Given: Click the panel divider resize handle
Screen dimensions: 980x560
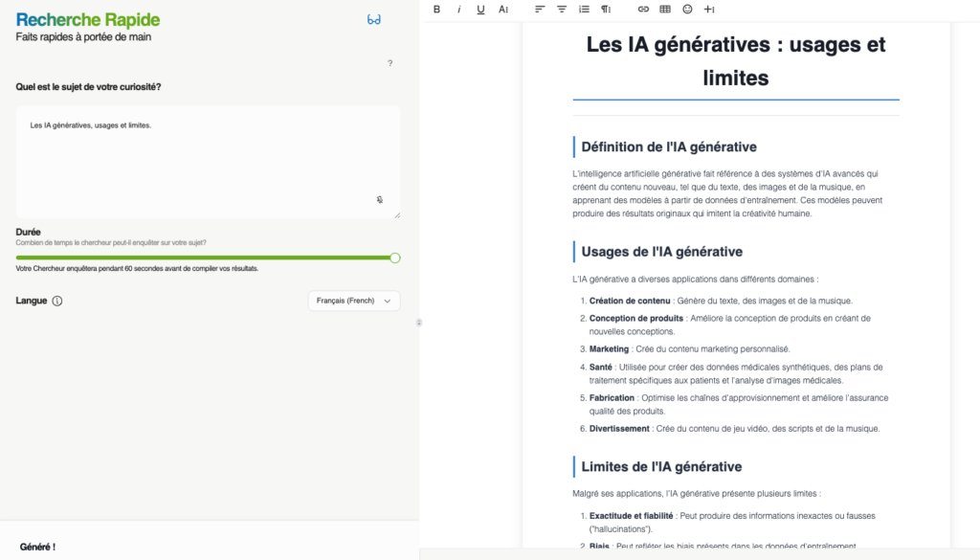Looking at the screenshot, I should coord(419,323).
